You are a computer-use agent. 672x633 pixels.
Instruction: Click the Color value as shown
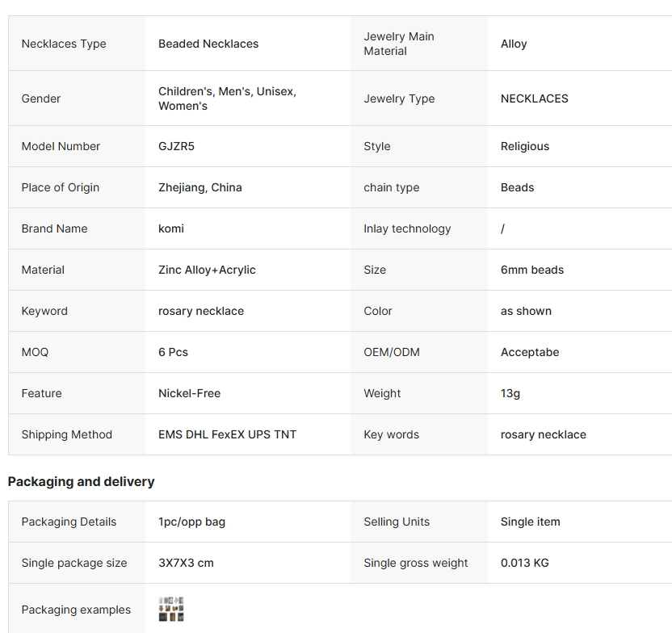[x=526, y=311]
